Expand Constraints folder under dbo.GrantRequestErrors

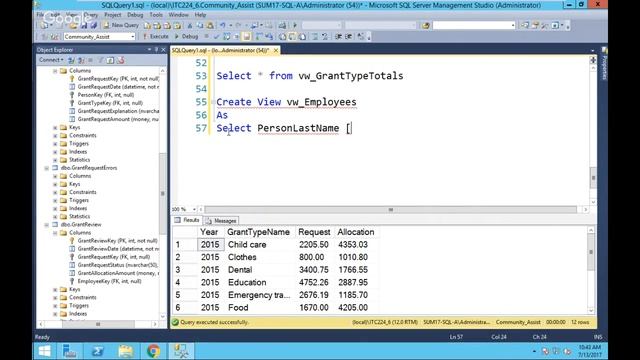tap(55, 192)
